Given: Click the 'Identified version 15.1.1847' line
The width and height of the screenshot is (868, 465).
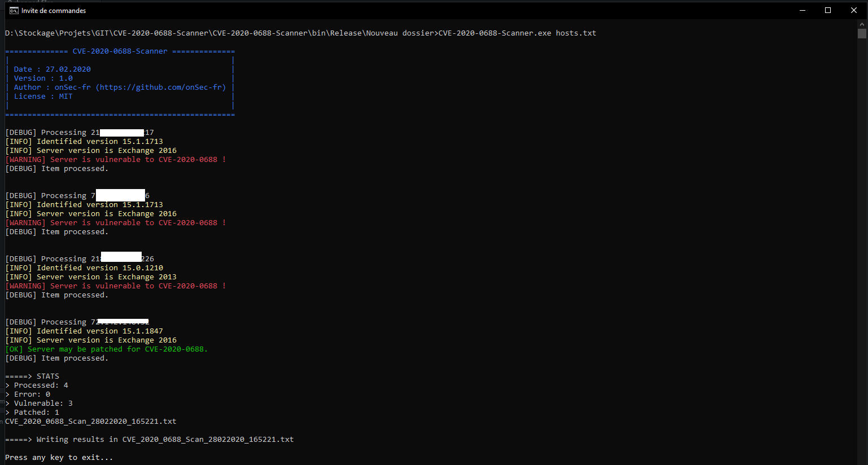Looking at the screenshot, I should pyautogui.click(x=84, y=331).
